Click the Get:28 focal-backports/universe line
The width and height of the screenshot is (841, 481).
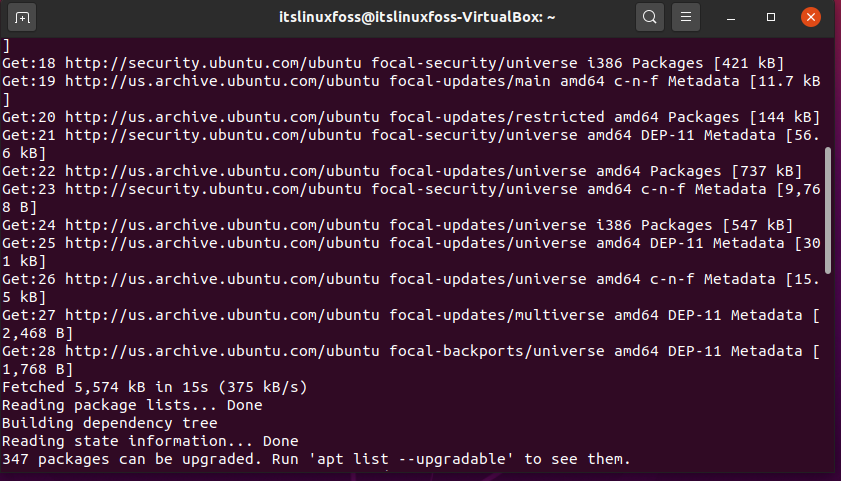(x=411, y=351)
